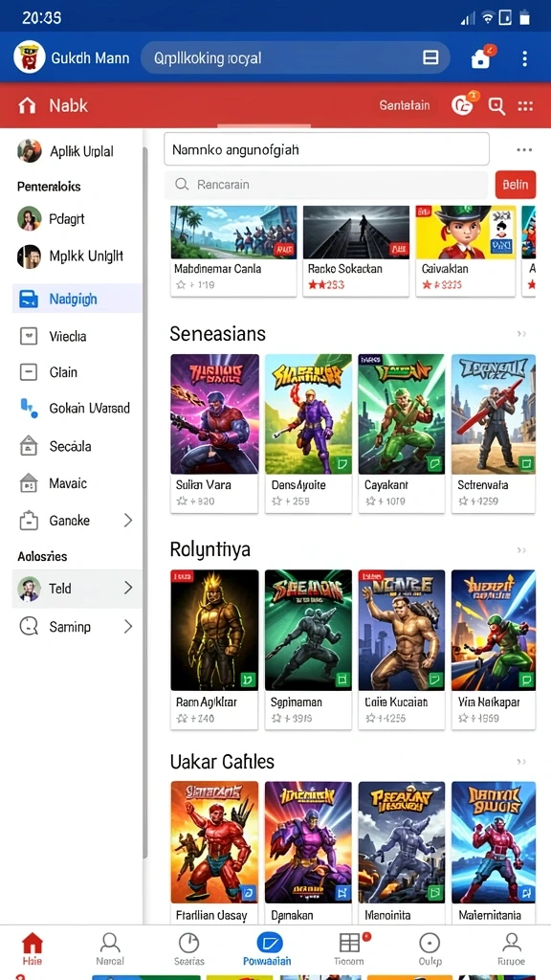This screenshot has width=551, height=980.
Task: Open Menoinita game card
Action: click(x=402, y=853)
